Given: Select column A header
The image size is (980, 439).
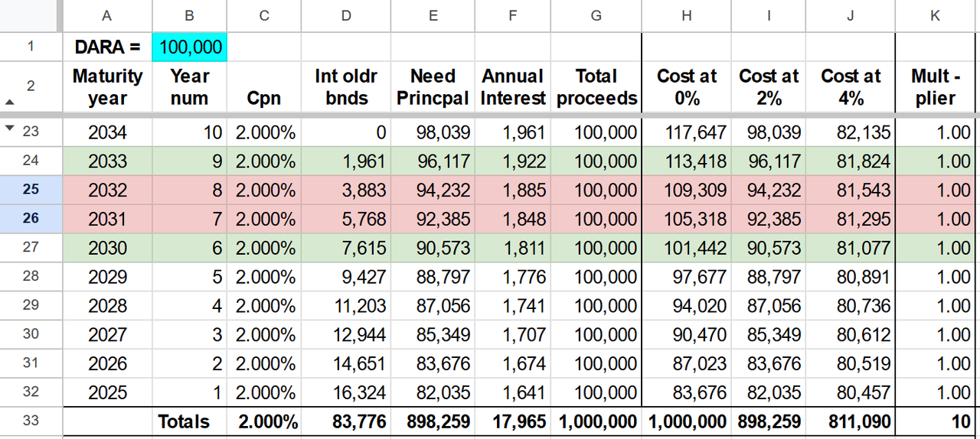Looking at the screenshot, I should click(106, 15).
